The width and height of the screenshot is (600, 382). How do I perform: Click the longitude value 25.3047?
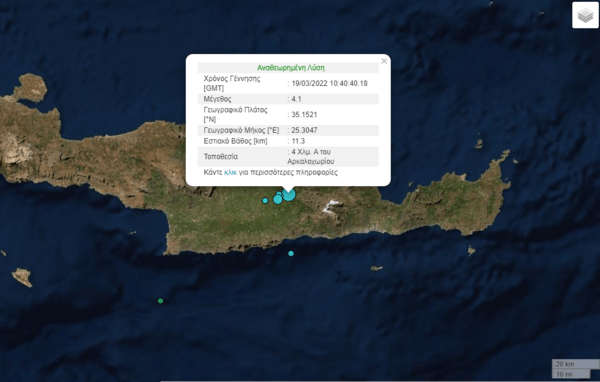pos(304,130)
